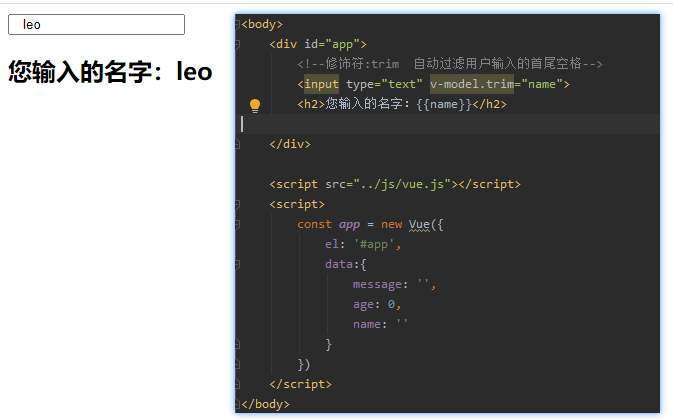Click the text input containing leo
This screenshot has height=419, width=673.
[x=96, y=24]
